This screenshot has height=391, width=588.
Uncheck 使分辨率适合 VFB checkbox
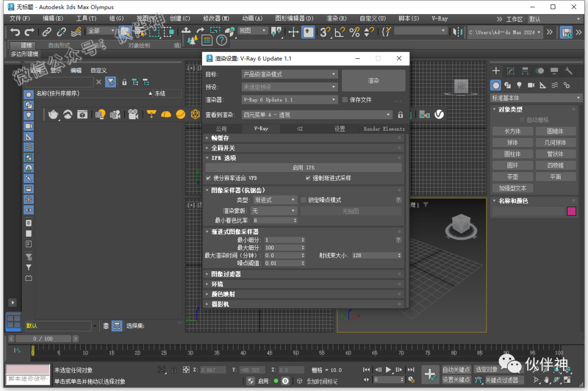(209, 178)
